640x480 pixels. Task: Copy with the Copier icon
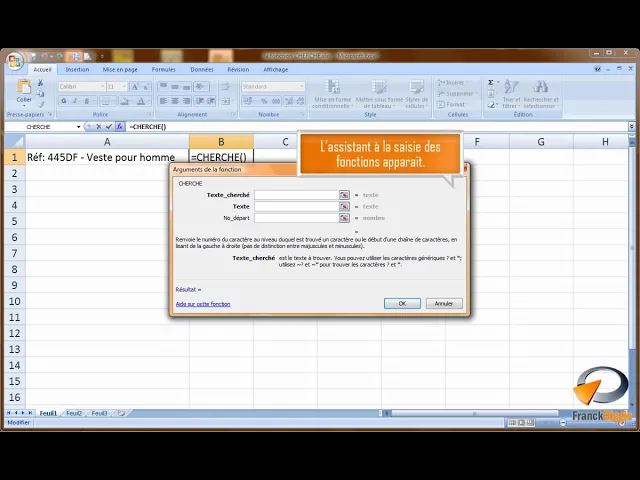[x=40, y=94]
